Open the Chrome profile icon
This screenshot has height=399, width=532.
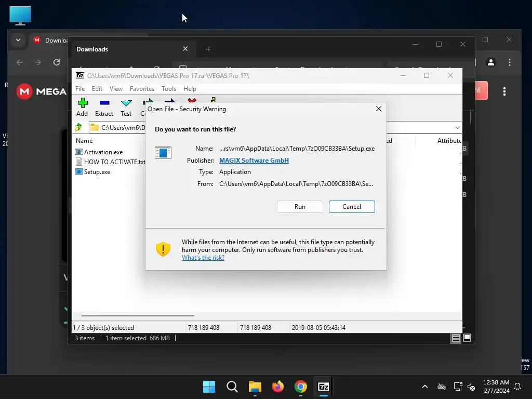490,62
